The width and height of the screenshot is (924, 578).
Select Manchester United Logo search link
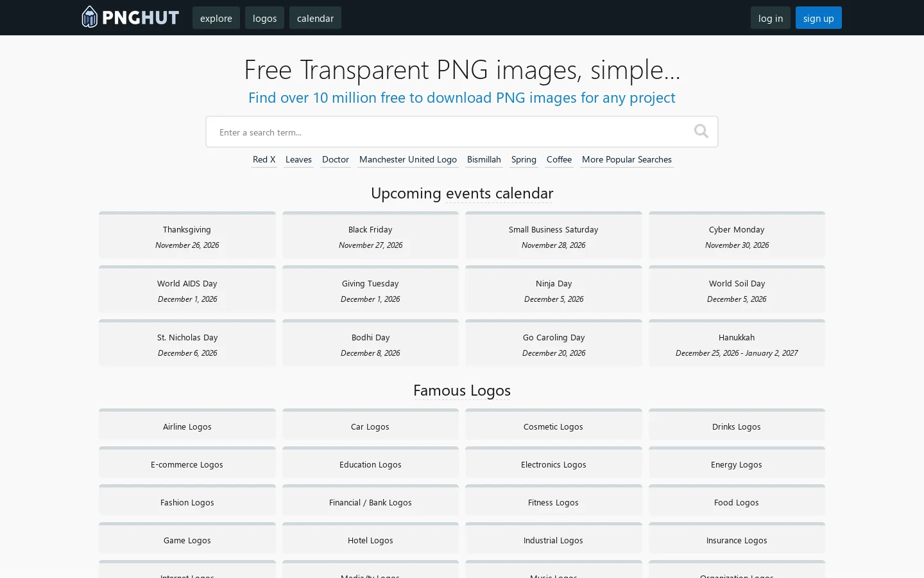point(408,160)
